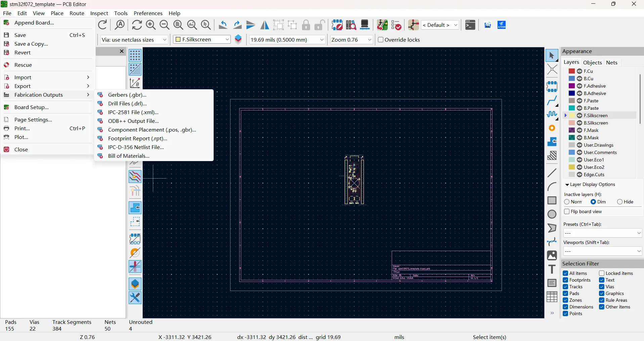The image size is (644, 341).
Task: Select the Dim inactive layers radio
Action: [x=593, y=202]
